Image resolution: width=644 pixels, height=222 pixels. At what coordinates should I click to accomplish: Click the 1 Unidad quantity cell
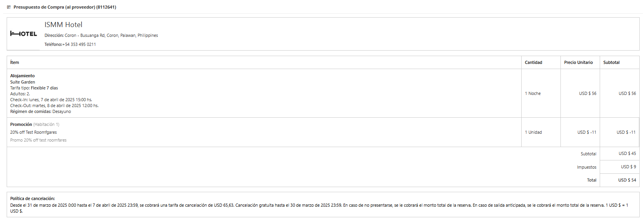(x=533, y=132)
